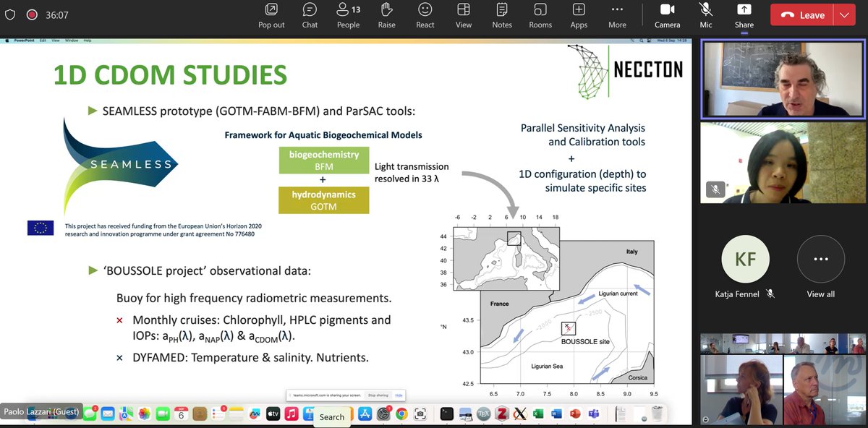Image resolution: width=868 pixels, height=428 pixels.
Task: Open Word from the Dock
Action: coord(556,414)
